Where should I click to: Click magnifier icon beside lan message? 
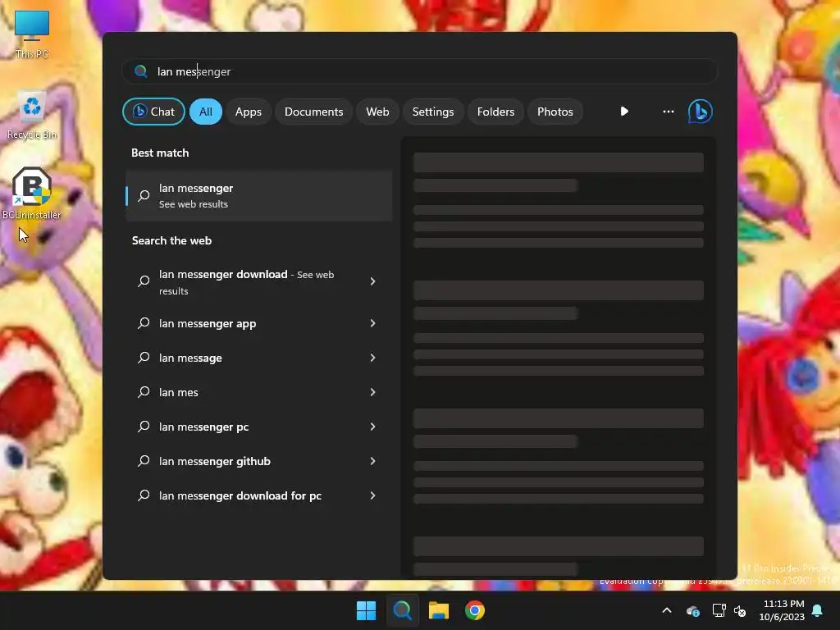click(144, 358)
